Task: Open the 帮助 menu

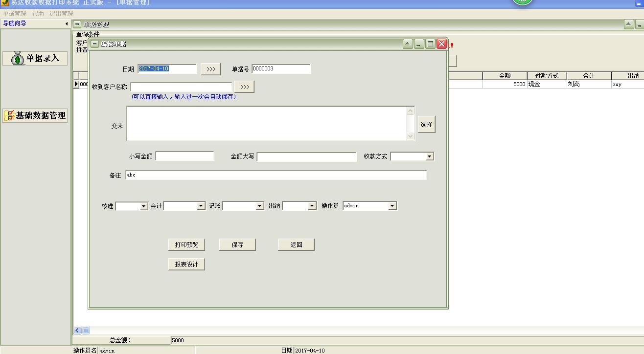Action: click(38, 14)
